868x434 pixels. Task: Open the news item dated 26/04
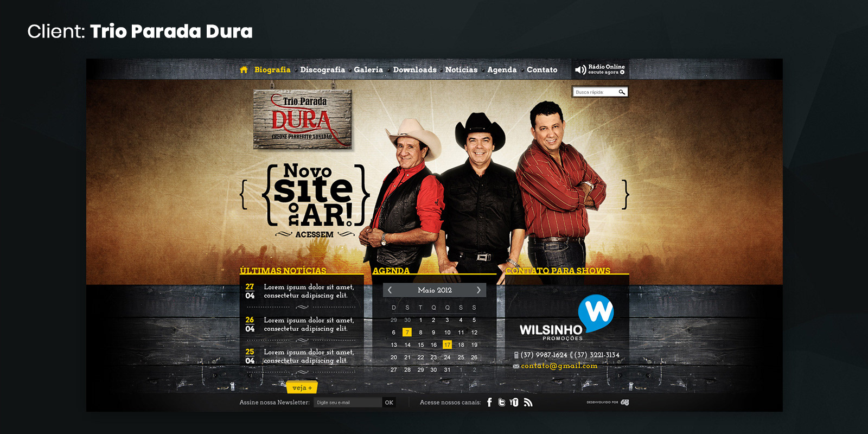pos(300,324)
